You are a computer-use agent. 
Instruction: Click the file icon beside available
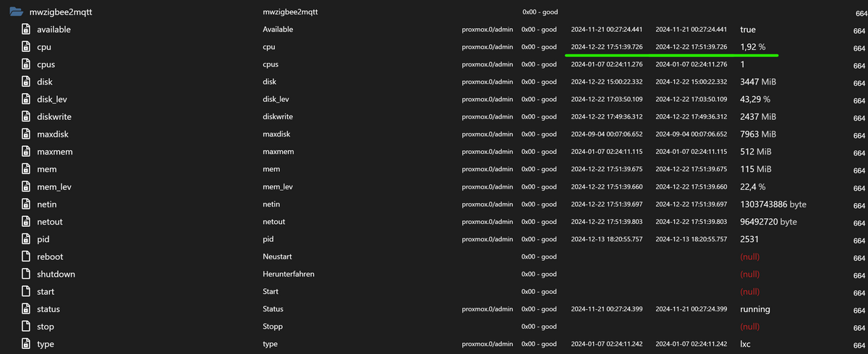[x=26, y=30]
